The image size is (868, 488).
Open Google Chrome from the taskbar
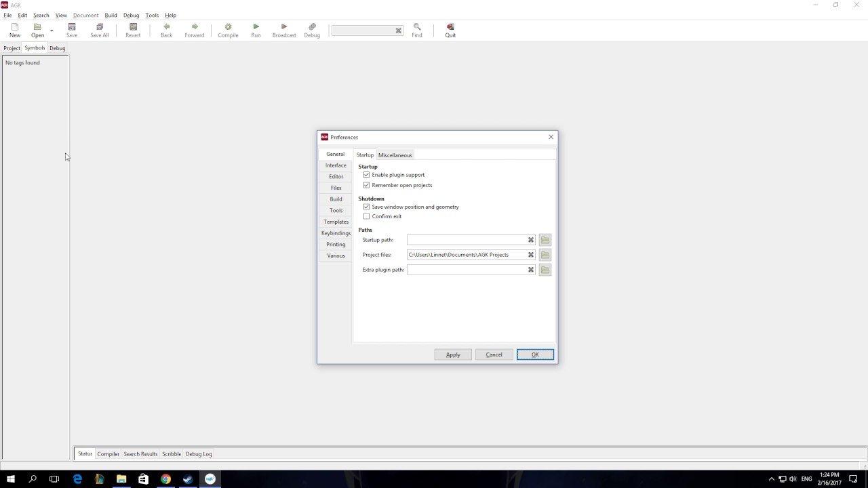(165, 479)
